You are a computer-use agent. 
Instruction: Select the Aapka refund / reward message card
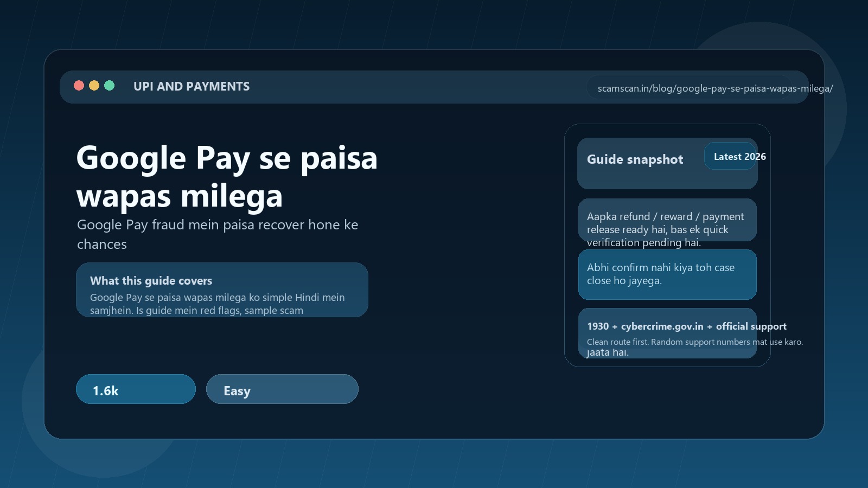point(667,220)
